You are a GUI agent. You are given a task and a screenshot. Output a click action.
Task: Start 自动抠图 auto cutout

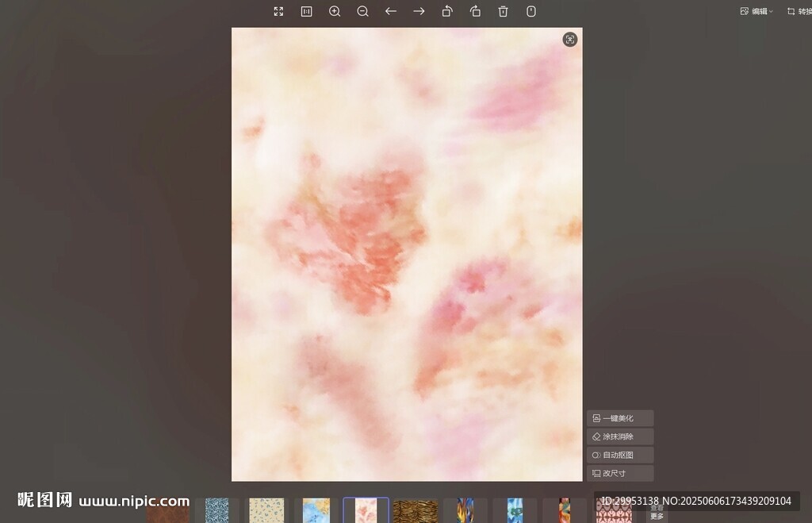[620, 455]
